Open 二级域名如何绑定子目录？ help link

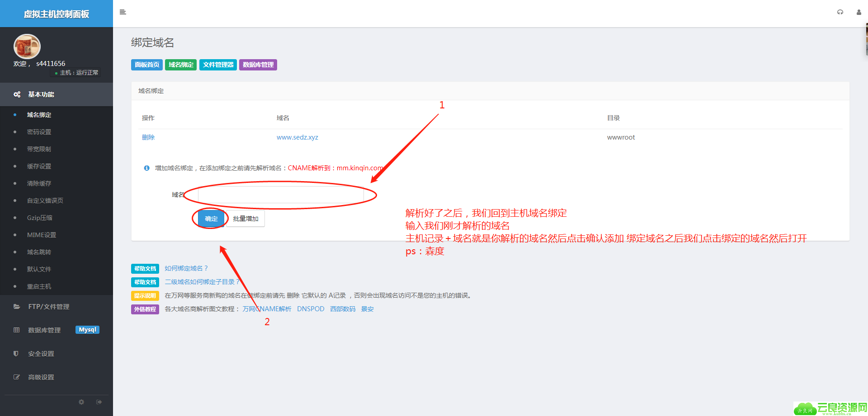(202, 282)
